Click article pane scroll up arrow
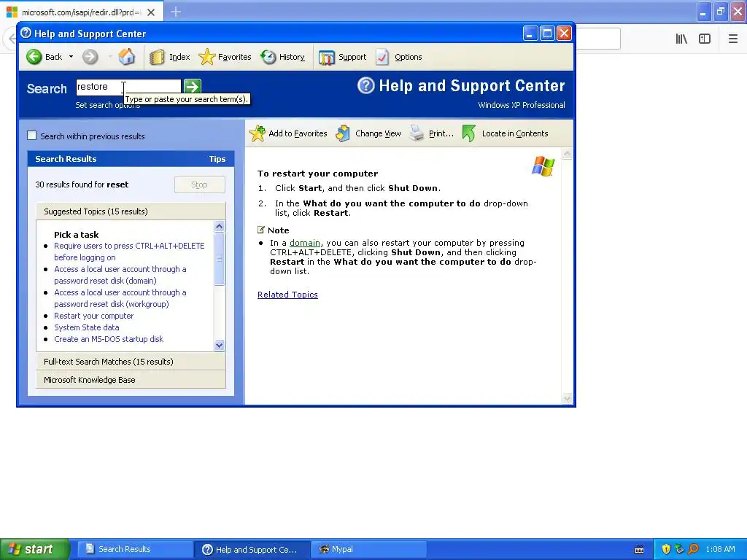This screenshot has height=560, width=747. [567, 154]
